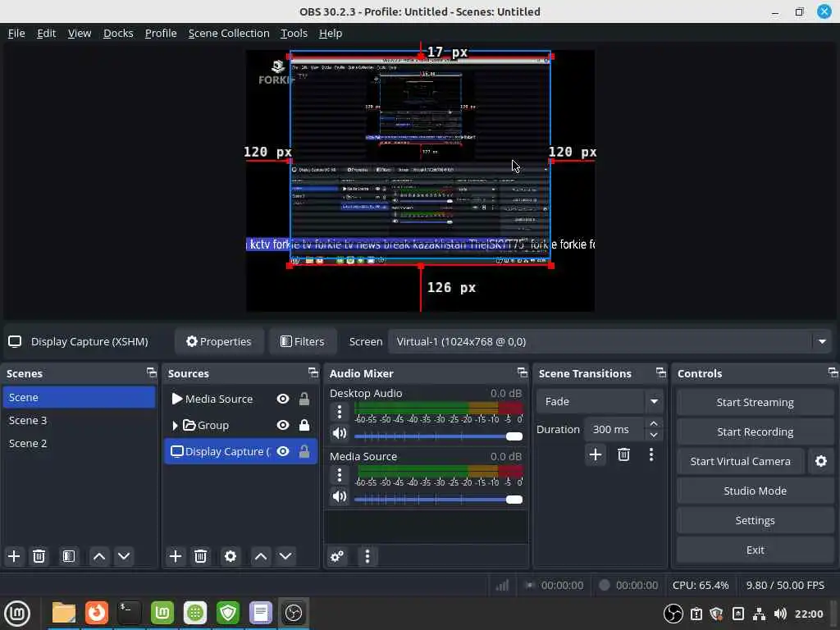The height and width of the screenshot is (630, 840).
Task: Lock the Display Capture source
Action: point(304,451)
